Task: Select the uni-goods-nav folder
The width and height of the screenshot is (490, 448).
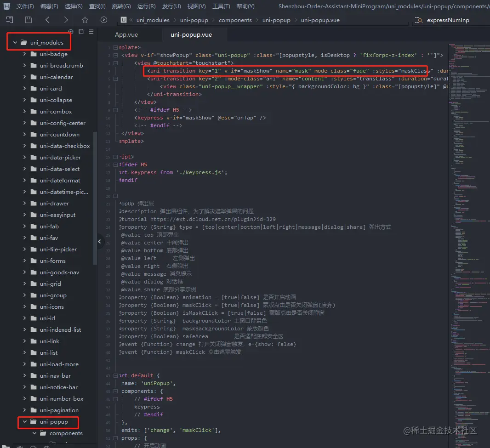Action: [x=59, y=272]
